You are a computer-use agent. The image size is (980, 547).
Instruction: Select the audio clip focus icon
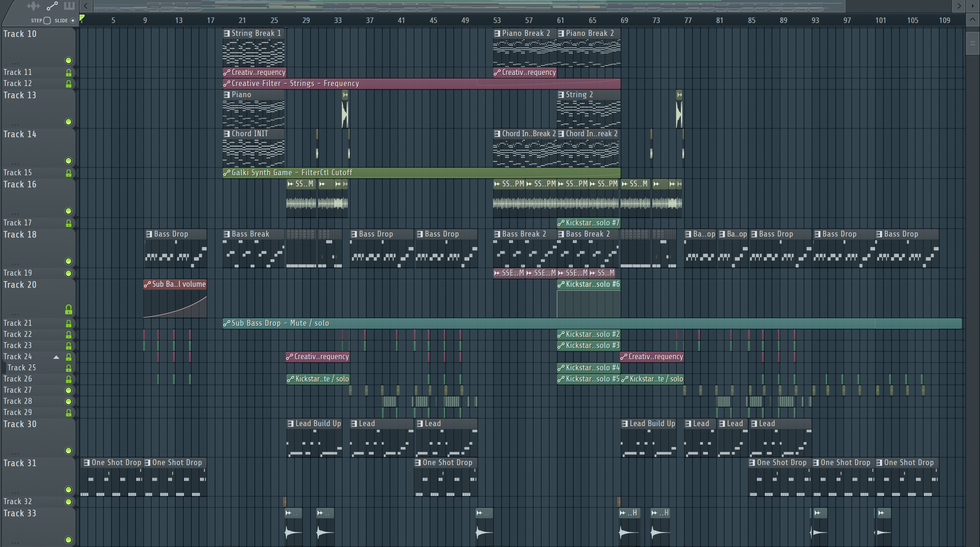33,6
